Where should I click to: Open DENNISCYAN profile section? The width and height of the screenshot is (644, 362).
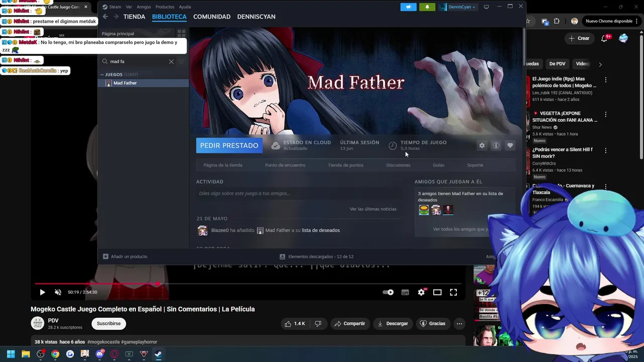point(256,17)
